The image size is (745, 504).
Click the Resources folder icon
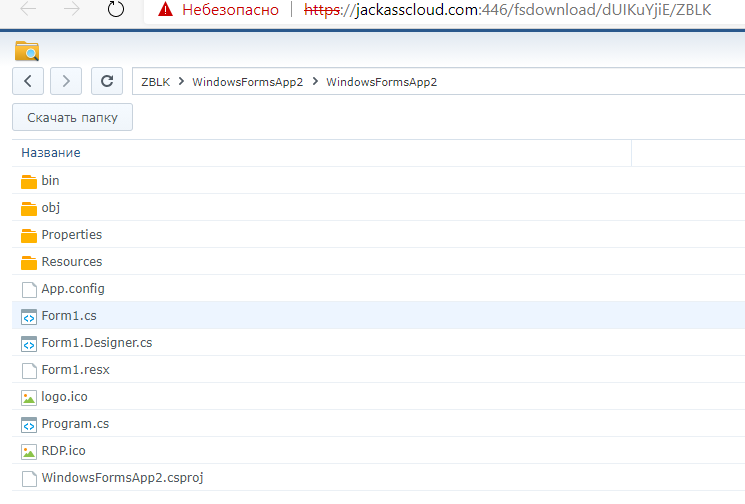coord(29,263)
